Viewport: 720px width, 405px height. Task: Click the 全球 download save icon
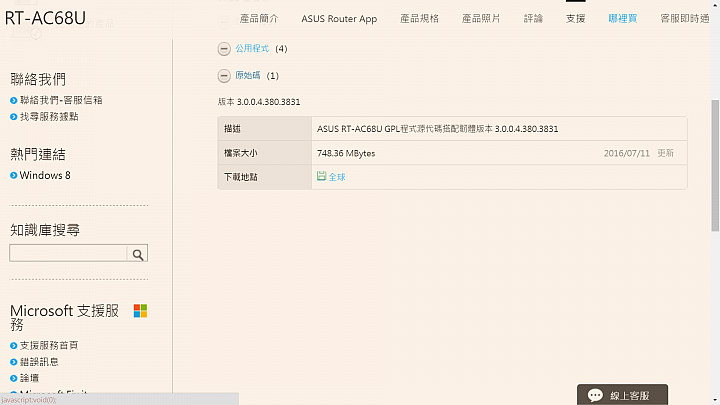pos(321,176)
